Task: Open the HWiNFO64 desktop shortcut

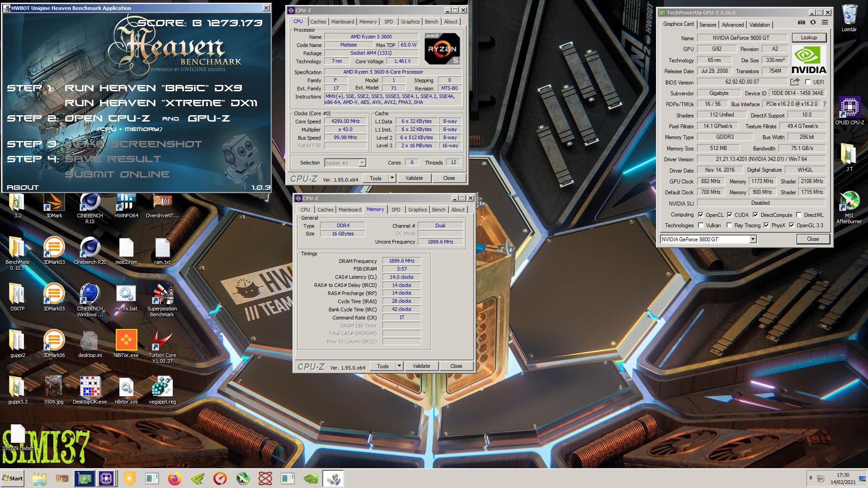Action: pyautogui.click(x=126, y=206)
